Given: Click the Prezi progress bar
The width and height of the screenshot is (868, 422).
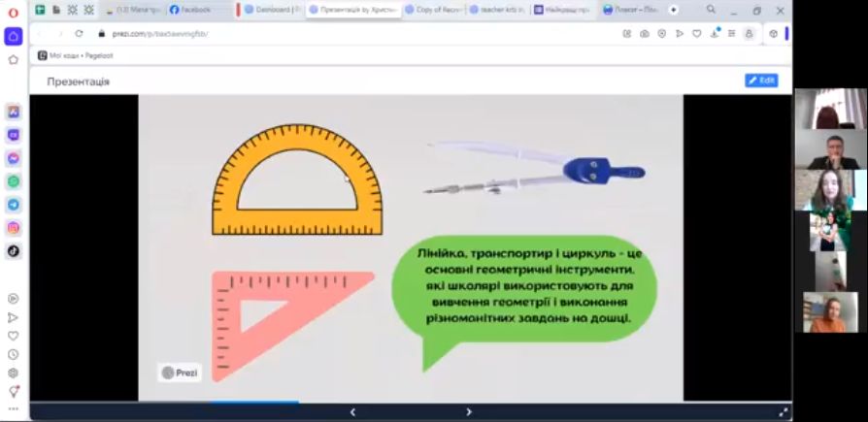Looking at the screenshot, I should click(411, 402).
